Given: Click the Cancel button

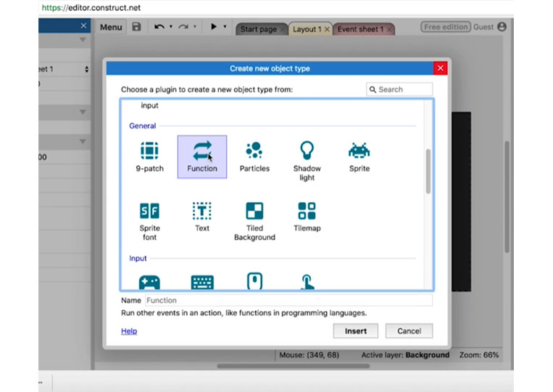Looking at the screenshot, I should click(x=409, y=330).
